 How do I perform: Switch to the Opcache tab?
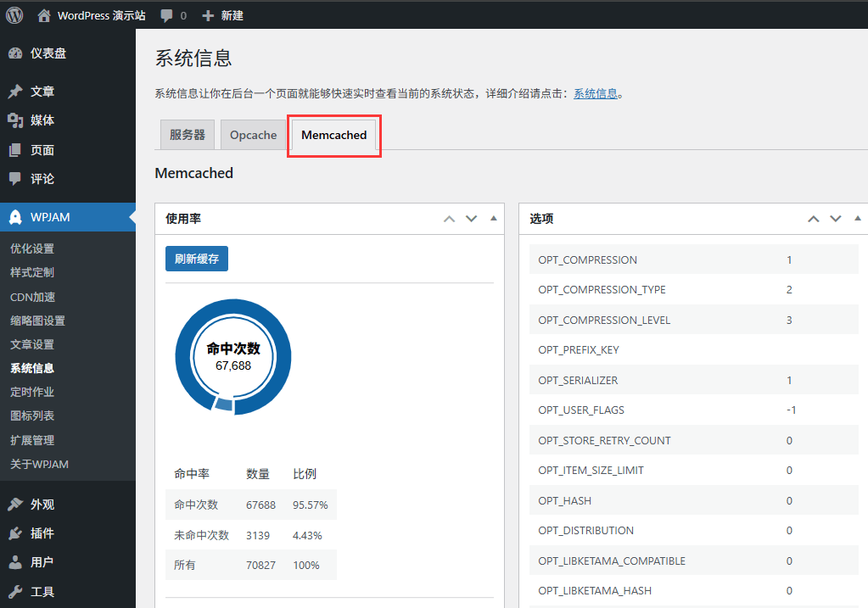253,135
